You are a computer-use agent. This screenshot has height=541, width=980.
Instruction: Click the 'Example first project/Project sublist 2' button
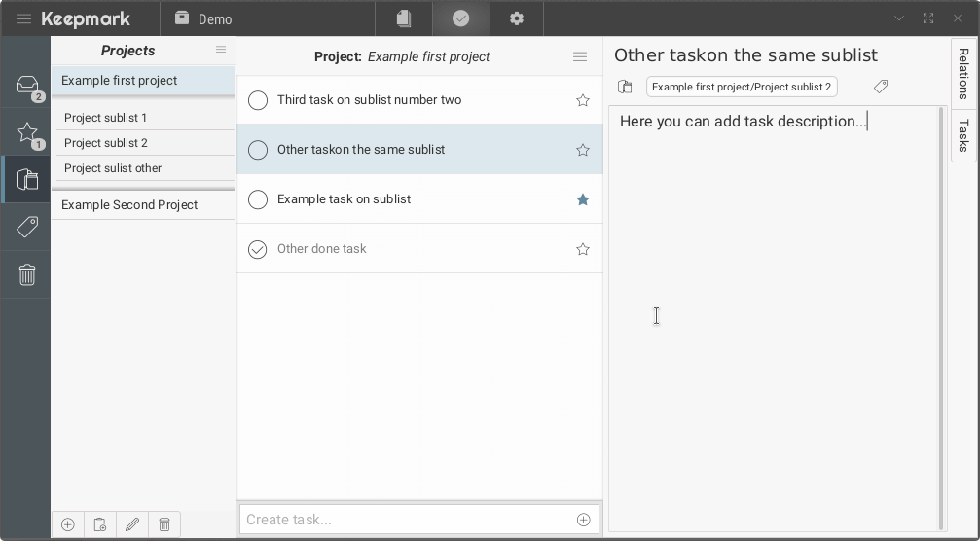(x=742, y=87)
